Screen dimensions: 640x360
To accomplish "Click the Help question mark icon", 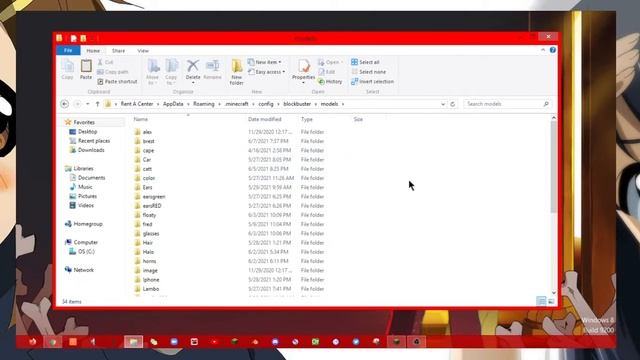I will 553,50.
